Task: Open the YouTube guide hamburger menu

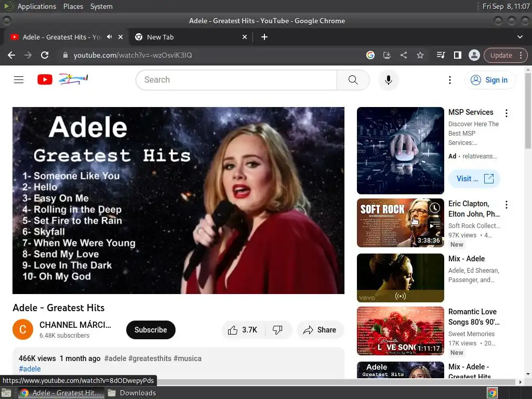Action: [x=19, y=79]
